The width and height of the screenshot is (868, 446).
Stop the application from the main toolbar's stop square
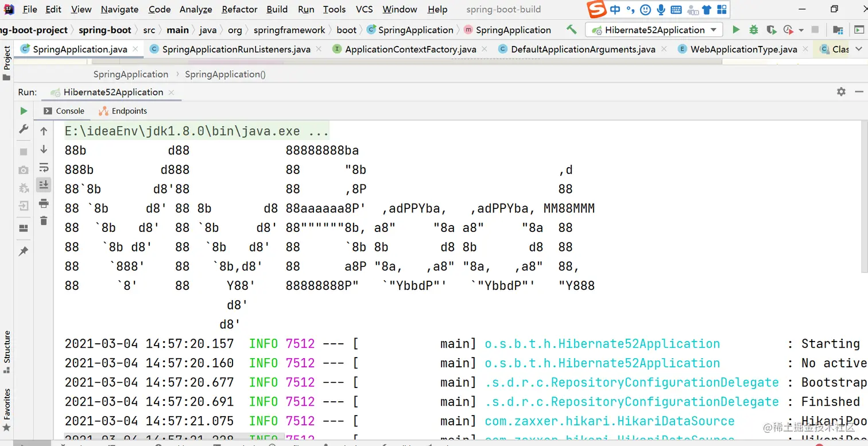pos(815,30)
